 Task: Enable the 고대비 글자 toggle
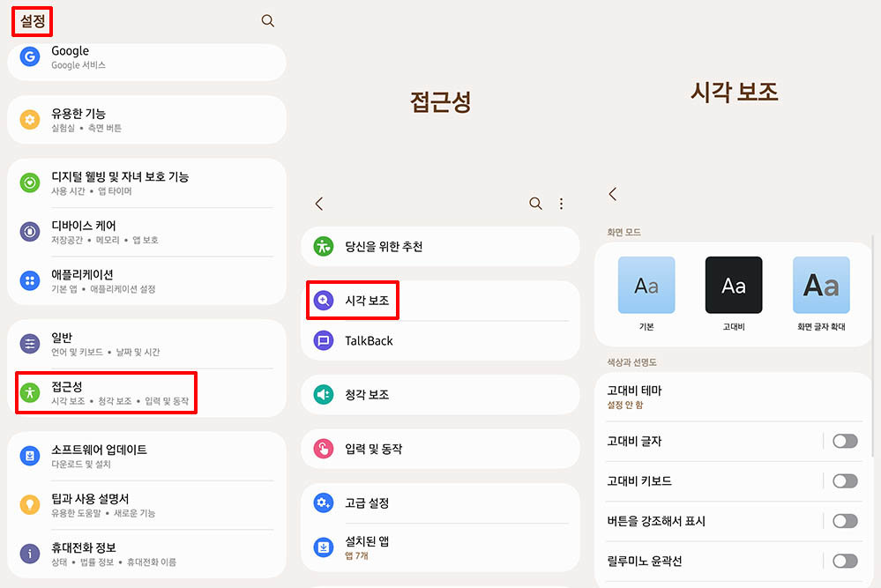tap(844, 441)
